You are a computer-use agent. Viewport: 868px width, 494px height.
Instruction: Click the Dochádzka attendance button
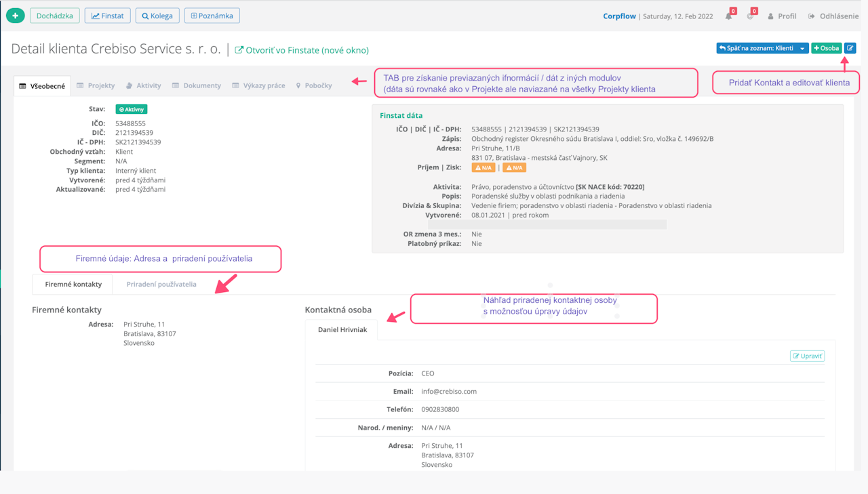54,16
